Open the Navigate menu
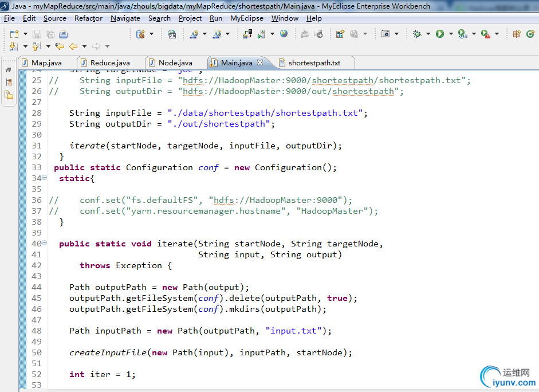Image resolution: width=539 pixels, height=392 pixels. 125,18
